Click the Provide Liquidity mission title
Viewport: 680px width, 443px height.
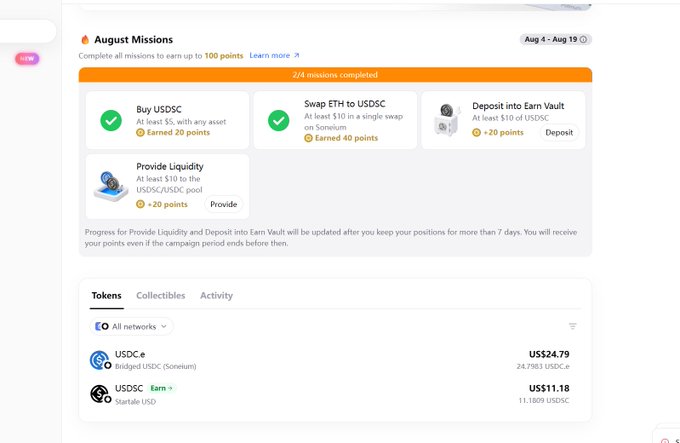[x=170, y=166]
